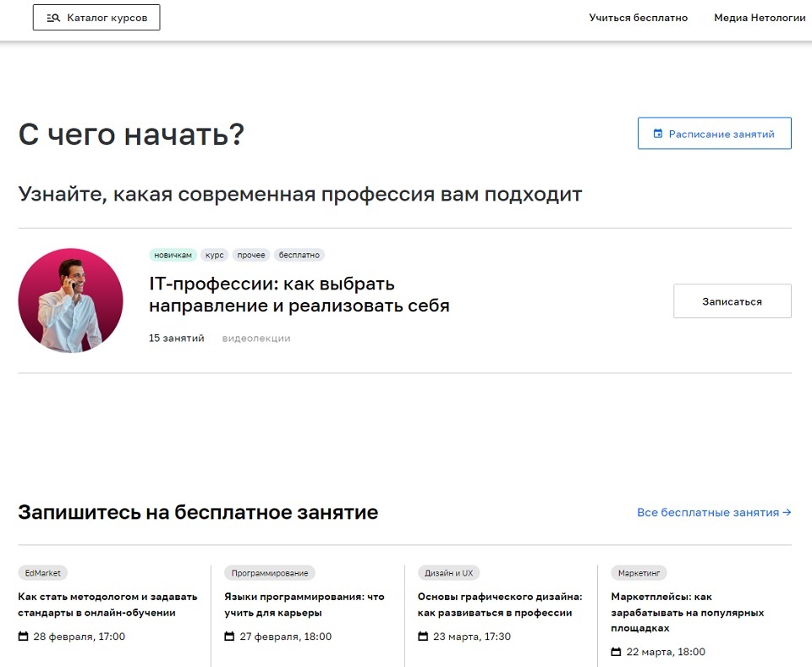Open Языки программирования lesson link
Viewport: 812px width, 667px height.
click(x=304, y=604)
